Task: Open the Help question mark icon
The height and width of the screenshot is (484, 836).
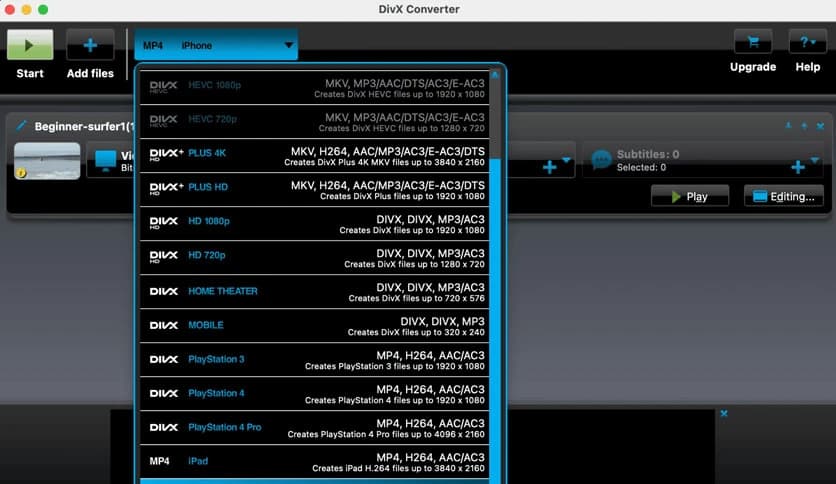Action: [807, 42]
